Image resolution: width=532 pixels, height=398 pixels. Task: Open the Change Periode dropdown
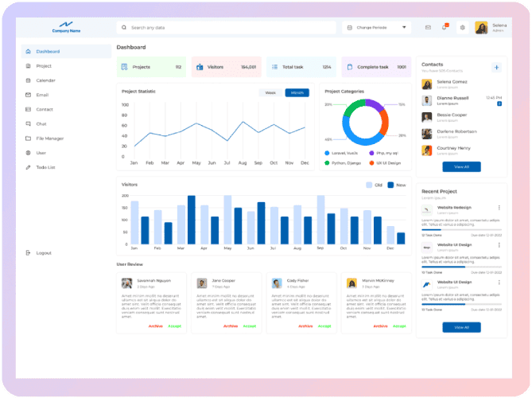375,28
